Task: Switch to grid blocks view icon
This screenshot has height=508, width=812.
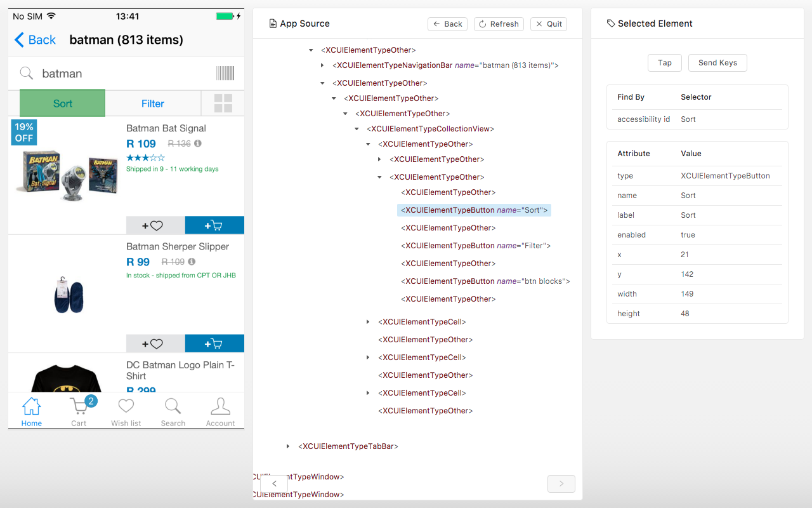Action: point(223,104)
